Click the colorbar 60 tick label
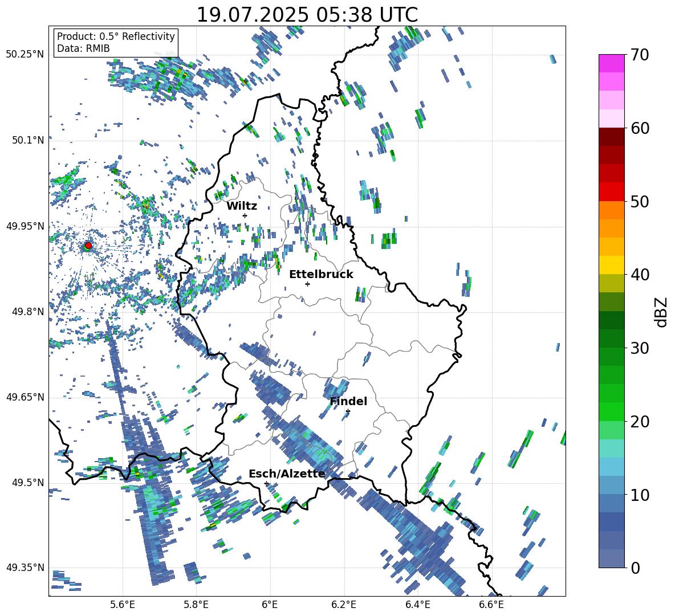The height and width of the screenshot is (616, 675). (640, 128)
